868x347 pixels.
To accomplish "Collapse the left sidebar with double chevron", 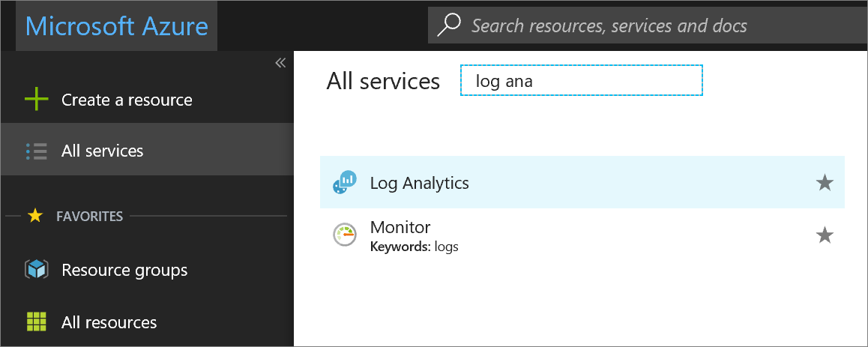I will coord(280,63).
